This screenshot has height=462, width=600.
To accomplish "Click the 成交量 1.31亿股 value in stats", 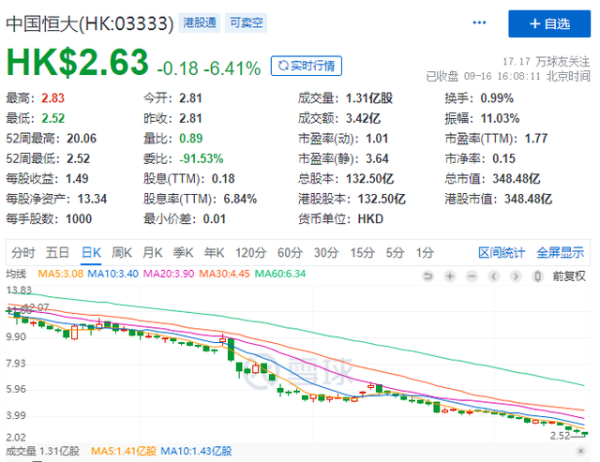I will tap(369, 98).
